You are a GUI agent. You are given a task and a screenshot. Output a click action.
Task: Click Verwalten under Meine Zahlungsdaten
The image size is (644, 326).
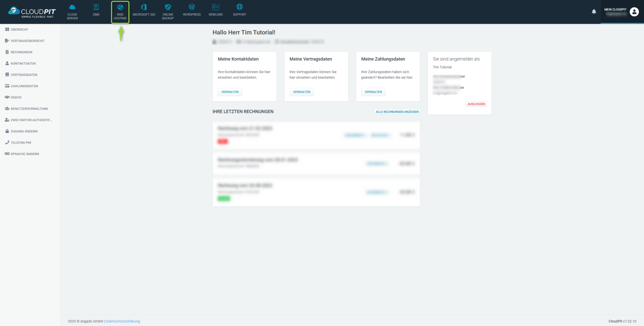pos(373,92)
